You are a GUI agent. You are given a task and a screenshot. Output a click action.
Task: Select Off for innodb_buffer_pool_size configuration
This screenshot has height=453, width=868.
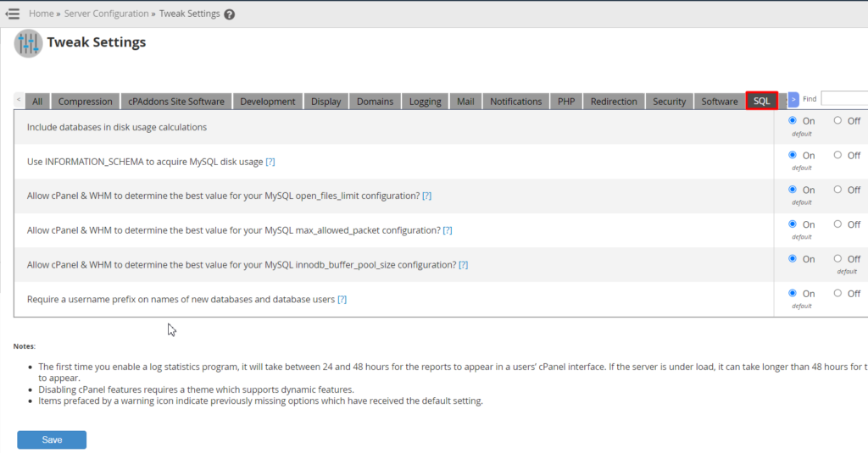click(x=837, y=259)
